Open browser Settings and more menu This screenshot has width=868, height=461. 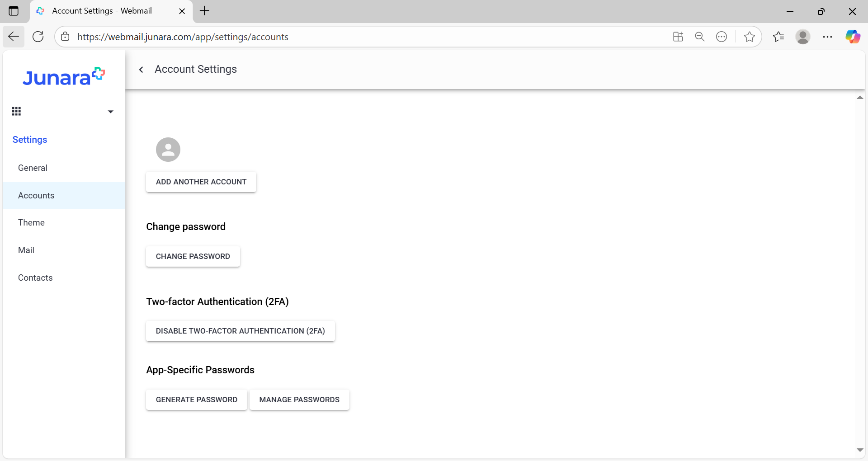pos(827,37)
